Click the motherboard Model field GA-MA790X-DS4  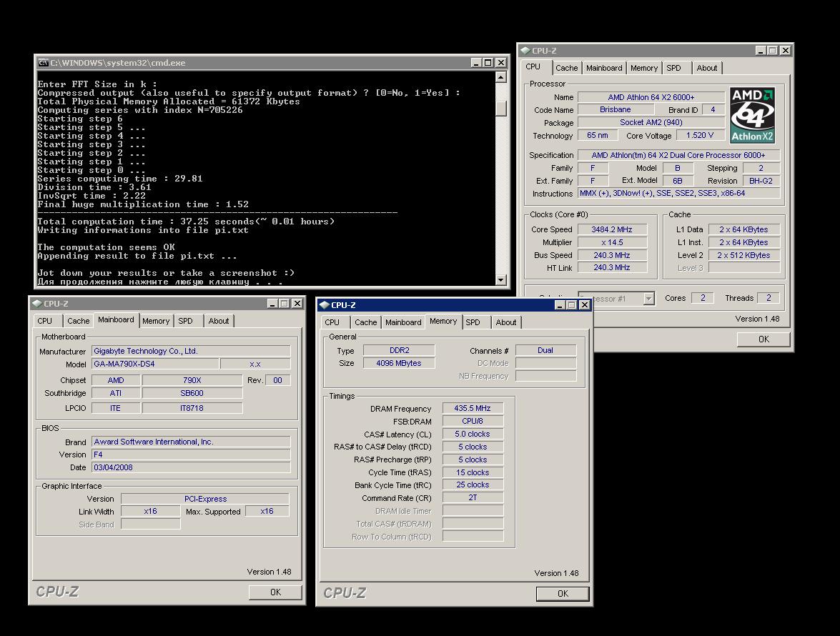tap(155, 364)
